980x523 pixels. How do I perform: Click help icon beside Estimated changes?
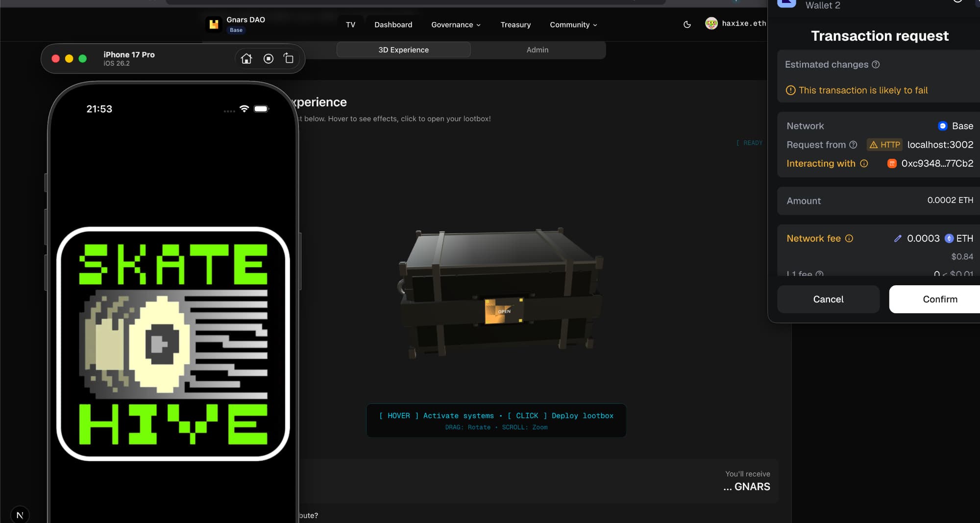point(876,65)
